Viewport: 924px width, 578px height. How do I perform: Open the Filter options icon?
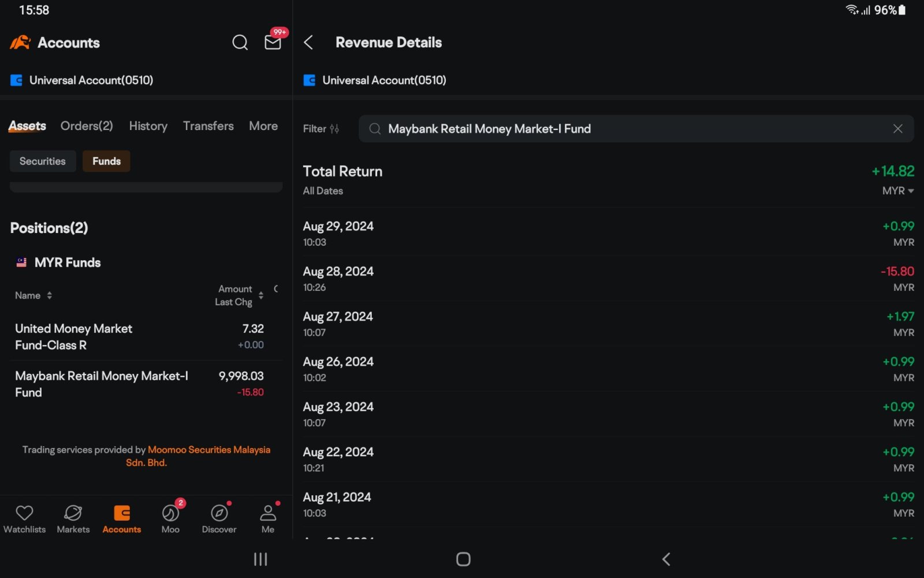coord(334,129)
